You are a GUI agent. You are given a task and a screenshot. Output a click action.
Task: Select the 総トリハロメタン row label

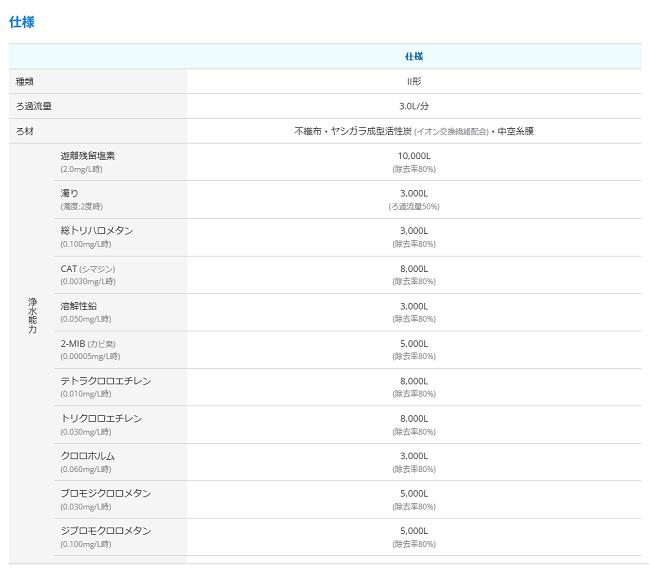(96, 230)
